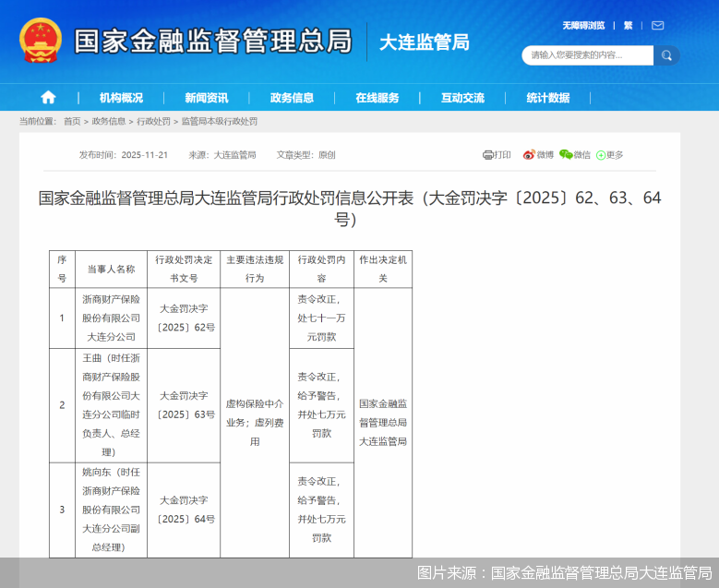Switch to traditional Chinese with 繁
Screen dimensions: 719x588
[628, 26]
